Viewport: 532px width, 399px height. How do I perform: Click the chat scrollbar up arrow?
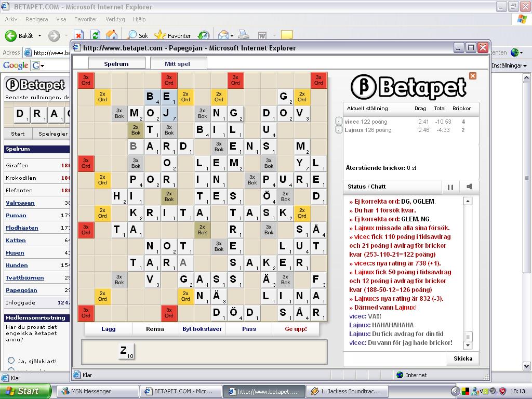(x=468, y=201)
